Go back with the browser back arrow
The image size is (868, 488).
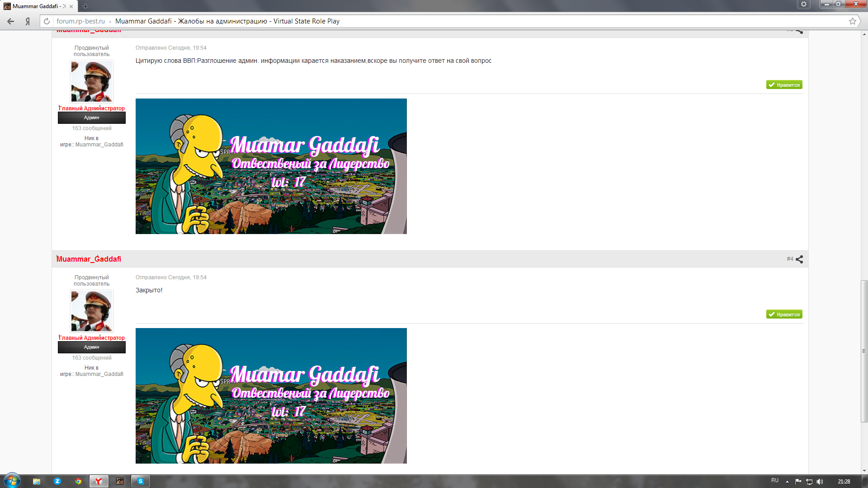click(11, 21)
